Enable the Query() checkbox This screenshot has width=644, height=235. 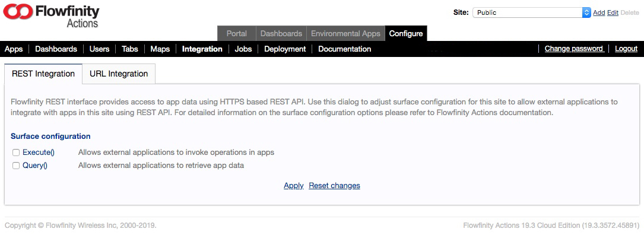pos(16,166)
